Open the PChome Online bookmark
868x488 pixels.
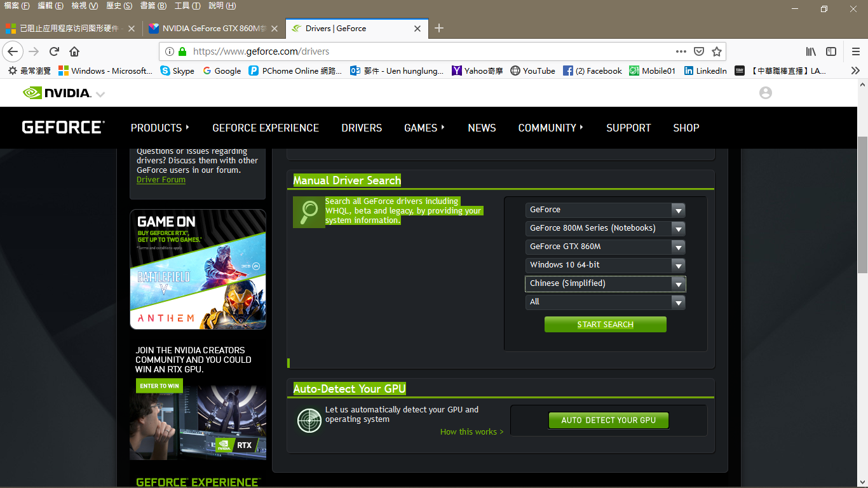(x=295, y=71)
